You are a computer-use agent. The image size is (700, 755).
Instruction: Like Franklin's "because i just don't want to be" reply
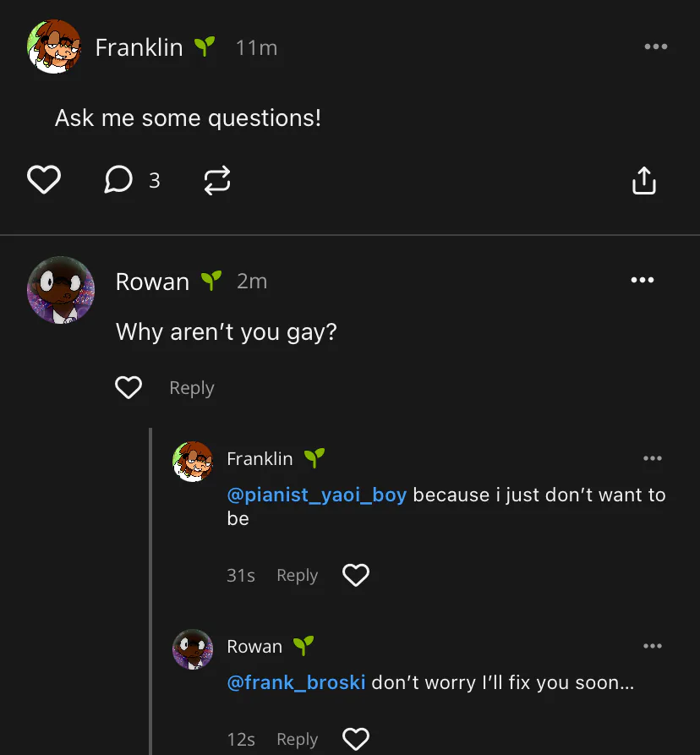click(x=356, y=576)
